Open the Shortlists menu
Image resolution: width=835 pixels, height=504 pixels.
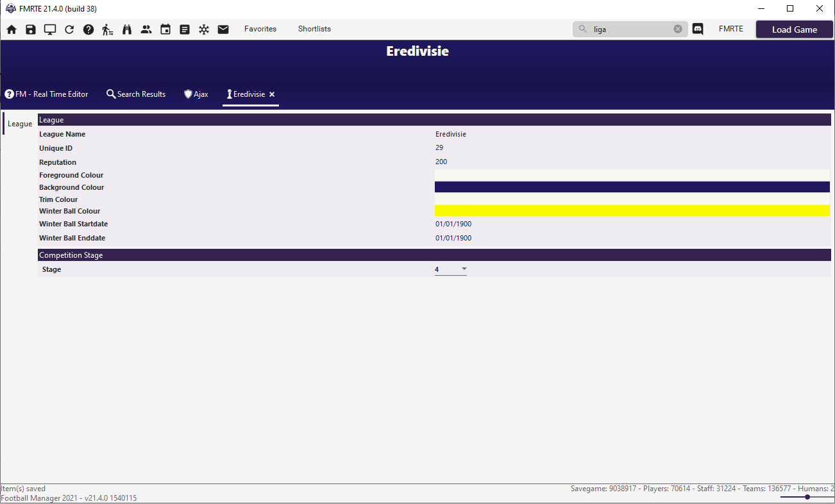(x=314, y=29)
